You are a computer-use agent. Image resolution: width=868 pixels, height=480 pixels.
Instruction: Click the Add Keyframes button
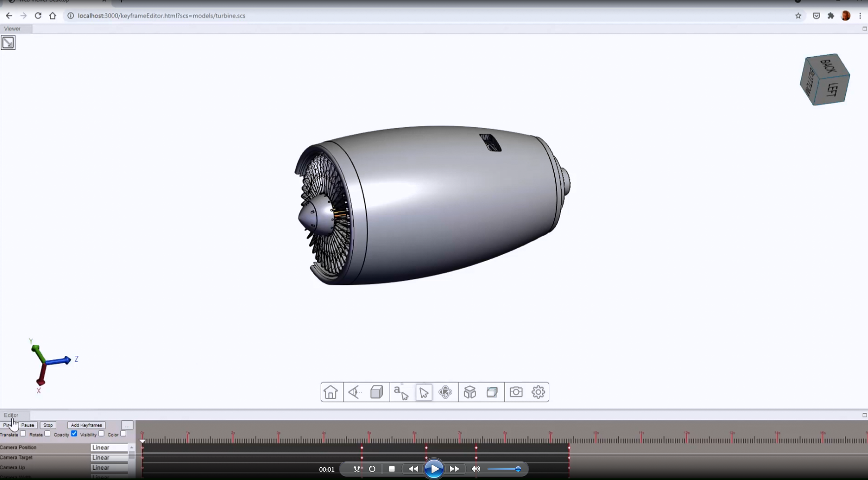86,425
